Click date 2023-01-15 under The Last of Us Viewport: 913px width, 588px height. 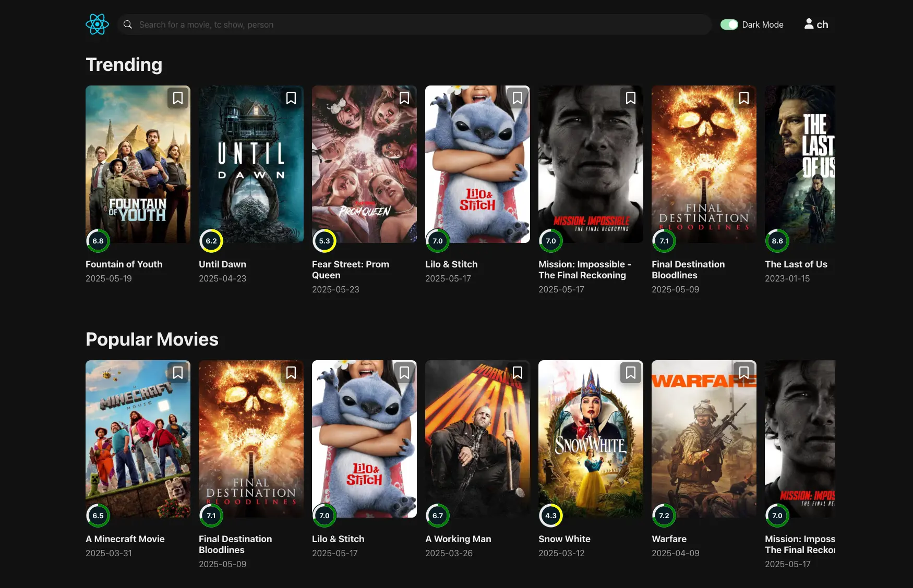pos(787,278)
